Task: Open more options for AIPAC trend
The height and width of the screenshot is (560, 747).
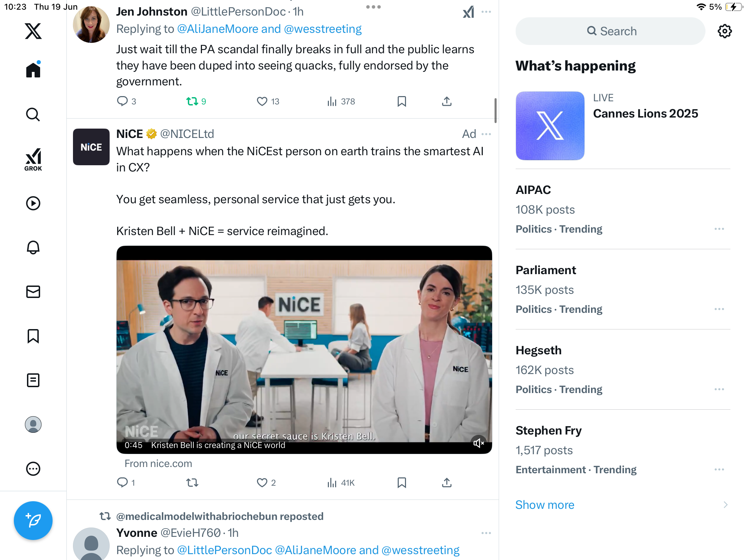Action: coord(719,229)
